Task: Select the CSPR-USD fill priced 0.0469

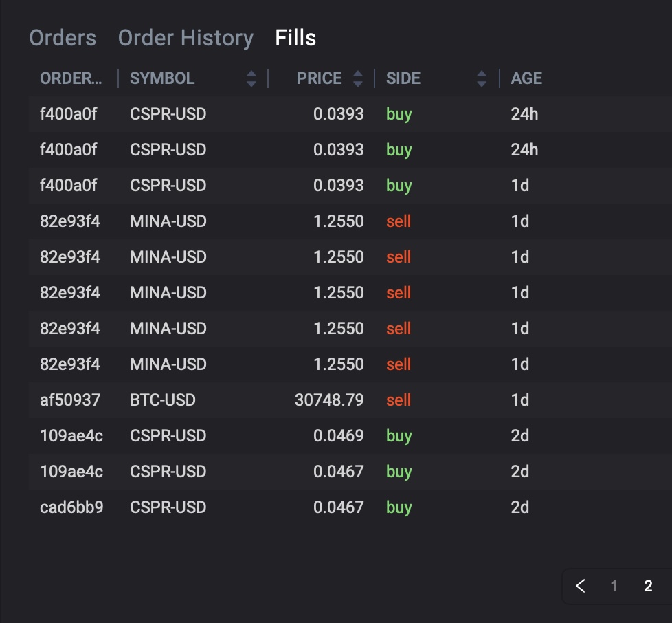Action: (275, 436)
